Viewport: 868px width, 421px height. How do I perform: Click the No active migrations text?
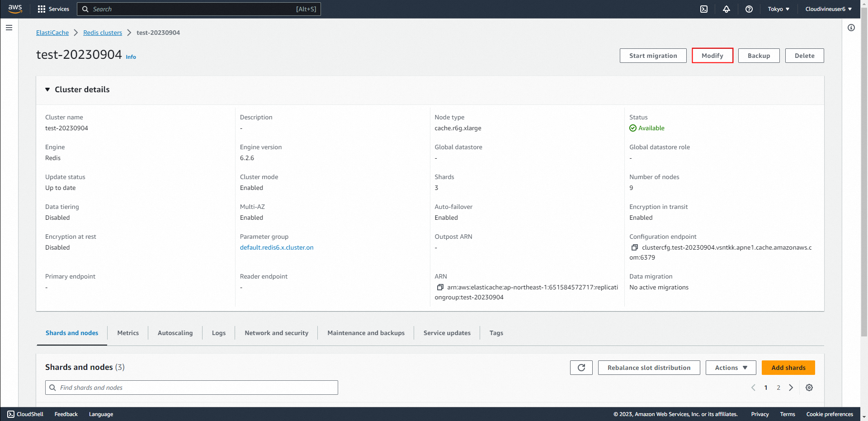tap(659, 287)
